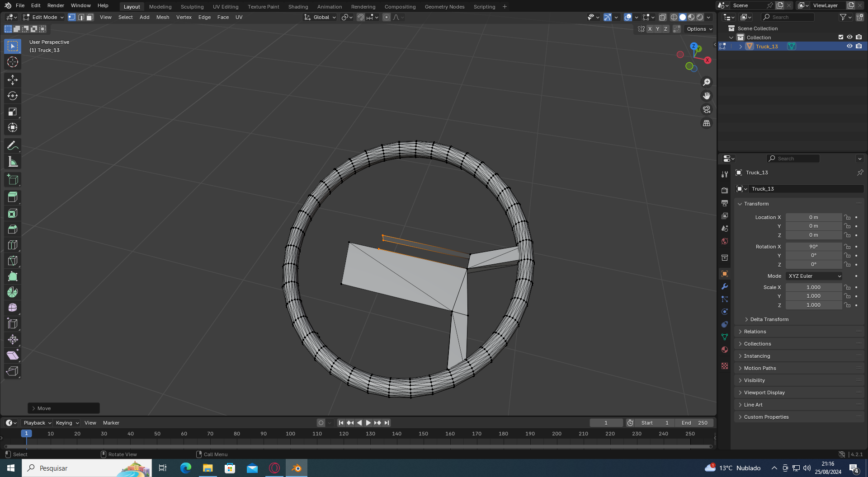Expand the Move operator panel
The image size is (868, 477).
[64, 408]
